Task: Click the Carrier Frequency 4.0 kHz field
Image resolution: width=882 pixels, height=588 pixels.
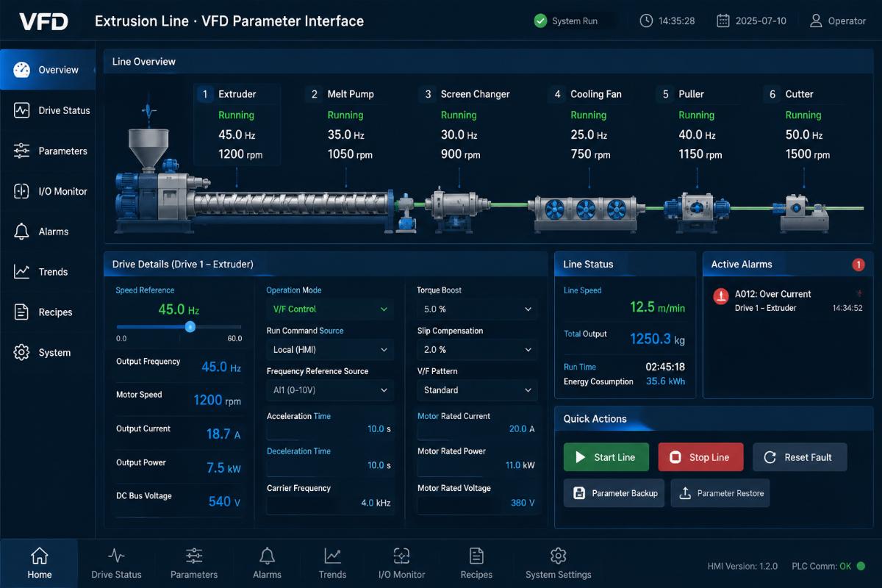Action: click(x=329, y=503)
